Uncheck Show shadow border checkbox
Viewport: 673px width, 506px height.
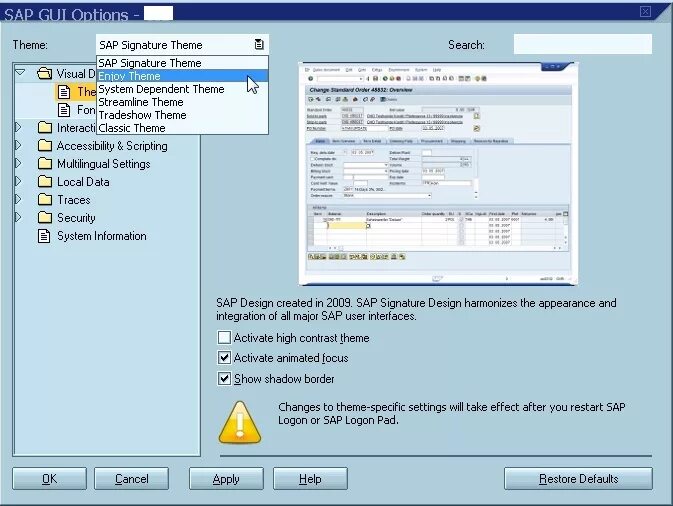(x=224, y=379)
